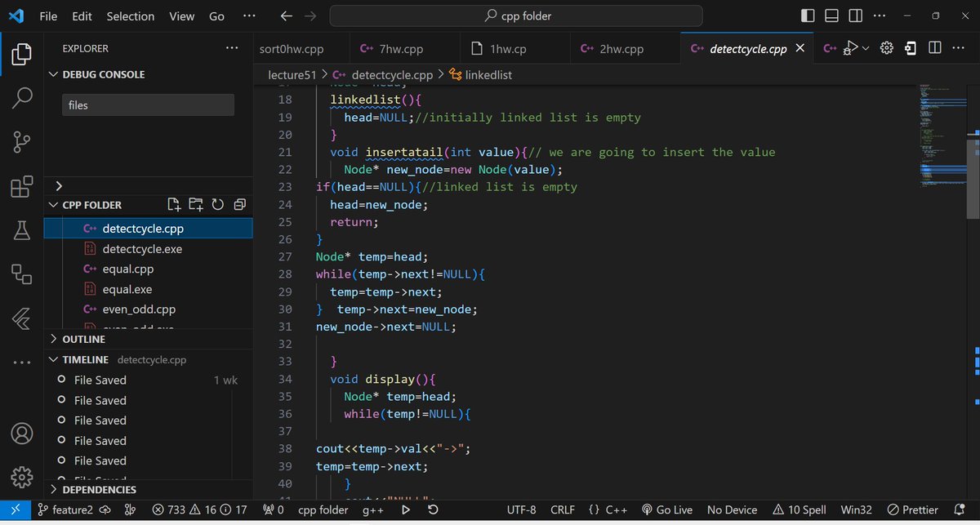Open the Accounts menu
This screenshot has height=525, width=980.
point(22,433)
